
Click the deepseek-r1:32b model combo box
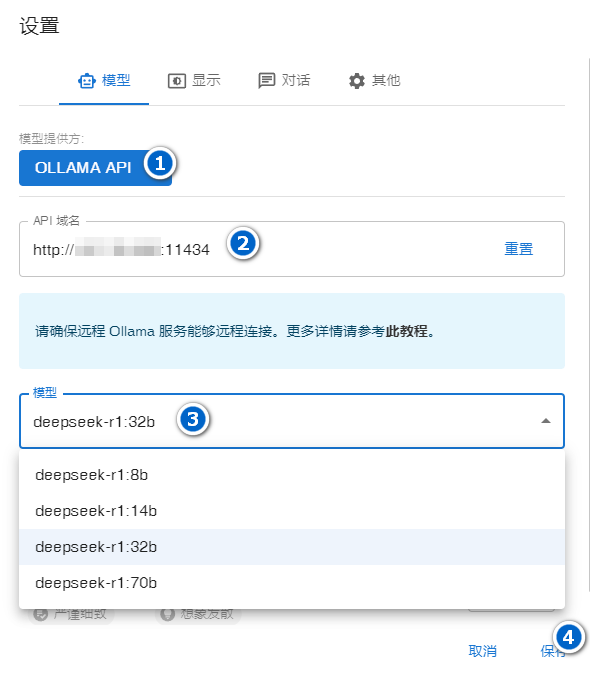292,421
